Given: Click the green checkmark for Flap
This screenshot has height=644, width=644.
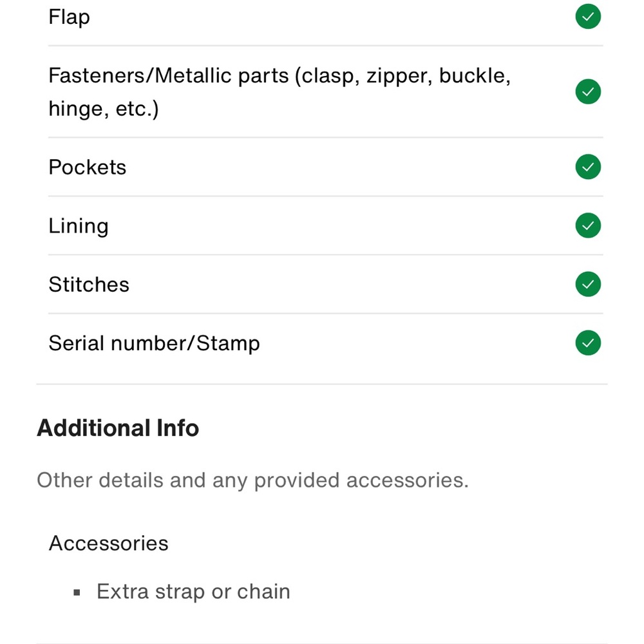Looking at the screenshot, I should (587, 17).
